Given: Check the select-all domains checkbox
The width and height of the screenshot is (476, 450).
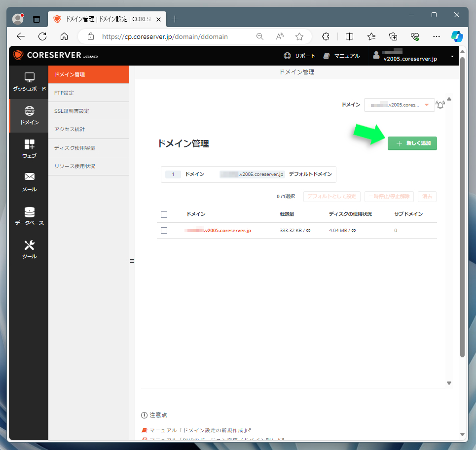Looking at the screenshot, I should pos(164,214).
